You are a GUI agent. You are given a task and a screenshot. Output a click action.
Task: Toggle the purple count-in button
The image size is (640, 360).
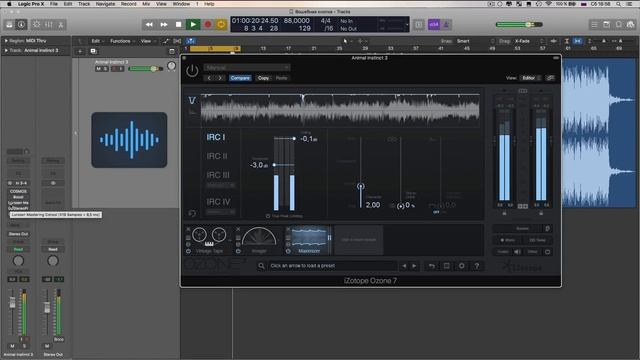click(434, 24)
